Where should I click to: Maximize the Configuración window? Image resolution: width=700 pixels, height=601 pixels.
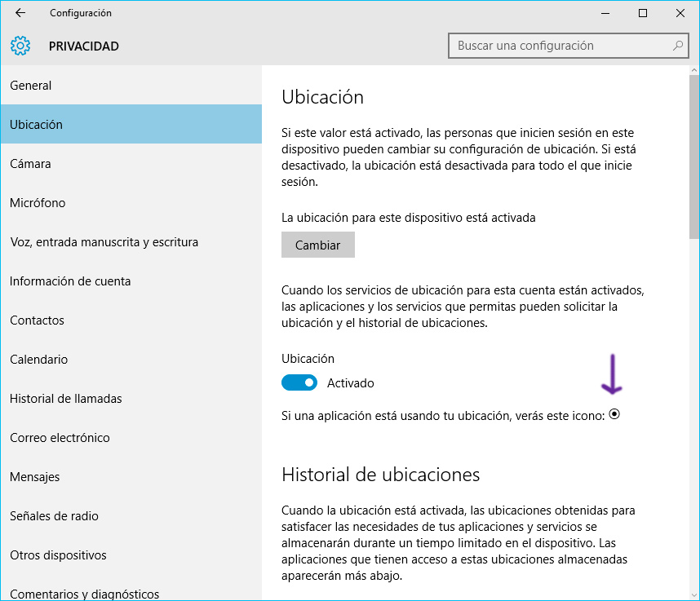point(643,13)
